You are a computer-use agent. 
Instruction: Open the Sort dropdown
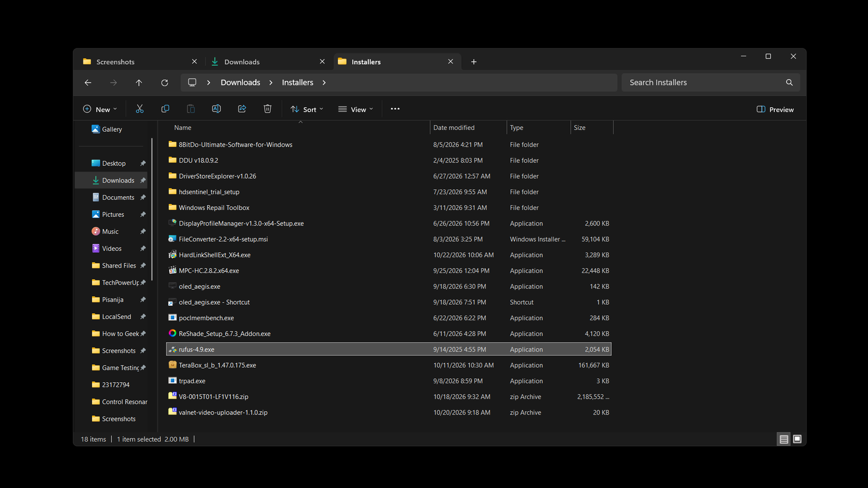tap(307, 109)
